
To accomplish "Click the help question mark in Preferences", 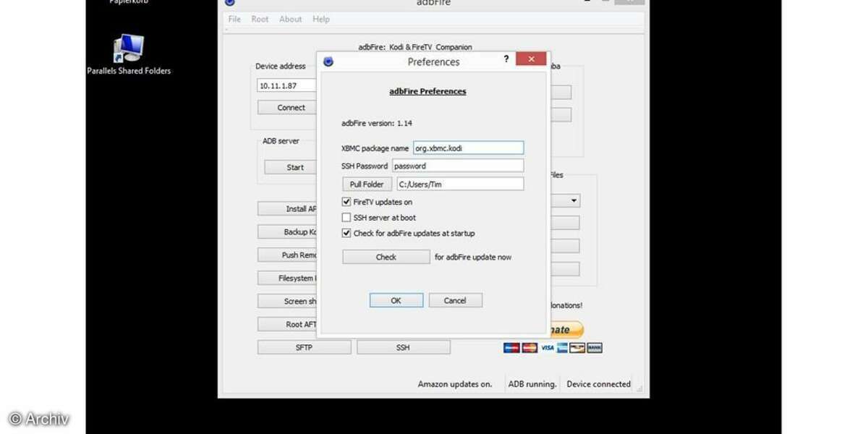I will pos(506,59).
